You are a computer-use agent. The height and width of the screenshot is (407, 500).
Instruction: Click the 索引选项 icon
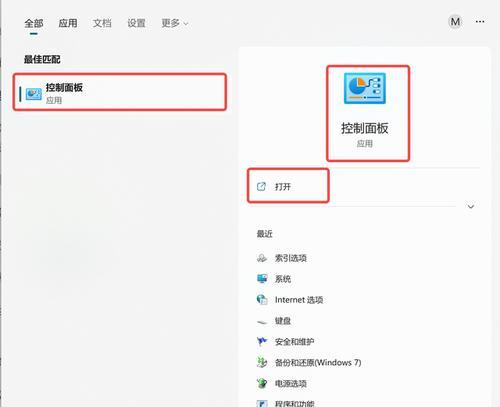coord(262,258)
